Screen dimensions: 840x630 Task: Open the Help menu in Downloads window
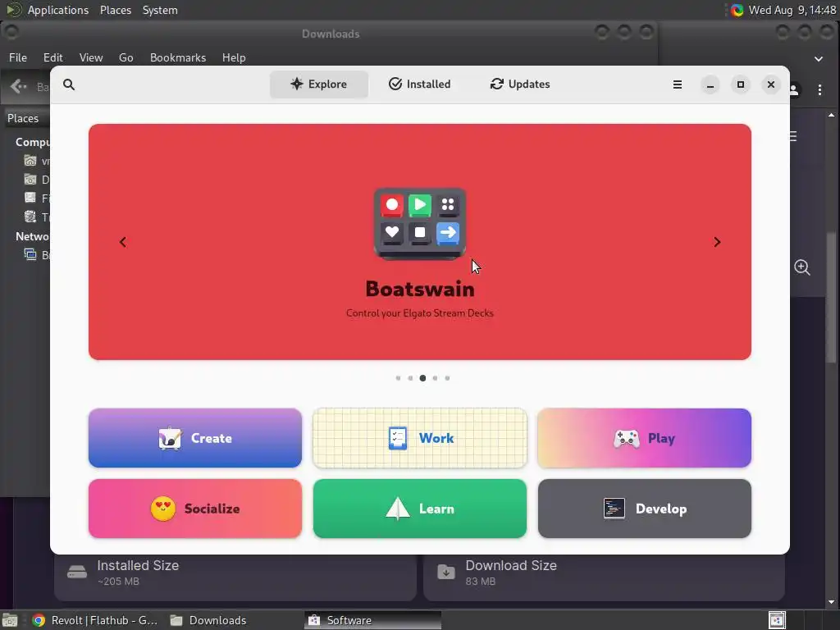pos(234,57)
